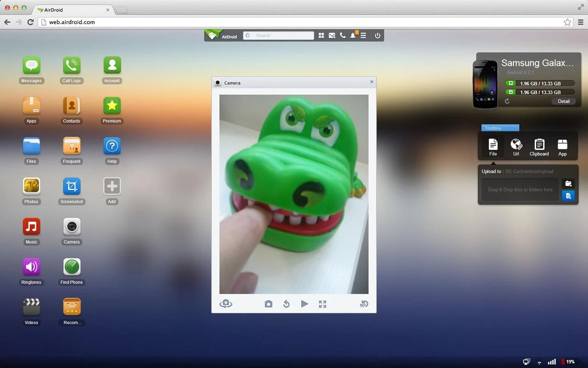Compose a new message from the toolbar
The width and height of the screenshot is (588, 368).
[x=332, y=35]
